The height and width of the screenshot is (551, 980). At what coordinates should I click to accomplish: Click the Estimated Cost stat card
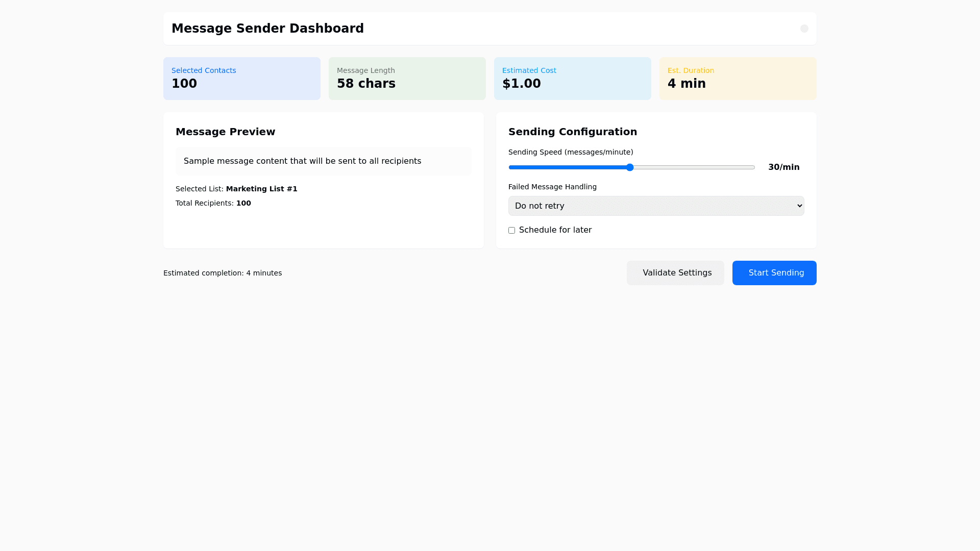(572, 79)
